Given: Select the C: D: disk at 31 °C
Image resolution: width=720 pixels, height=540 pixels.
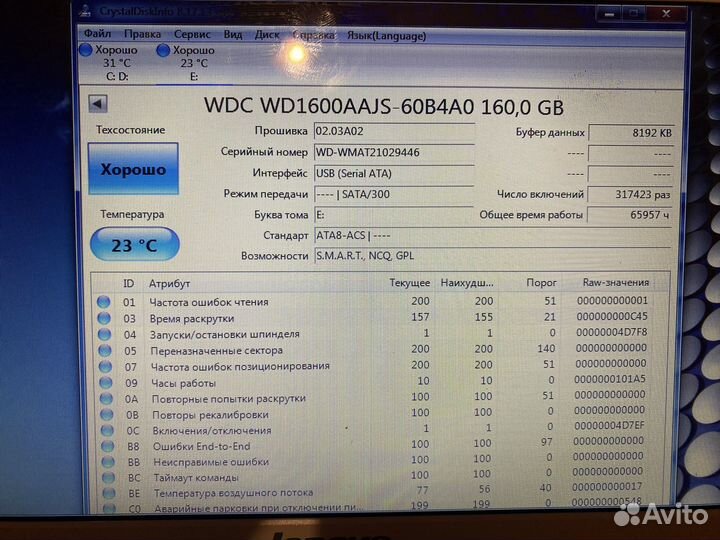Looking at the screenshot, I should pyautogui.click(x=109, y=63).
